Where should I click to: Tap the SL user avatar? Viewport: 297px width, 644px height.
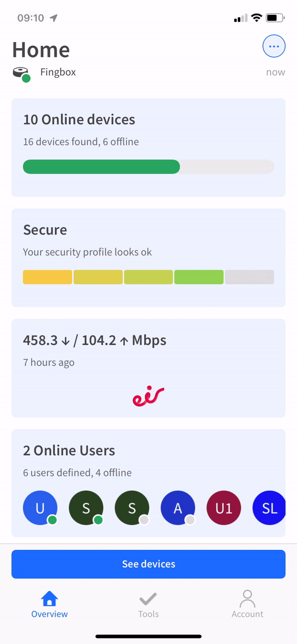click(269, 508)
